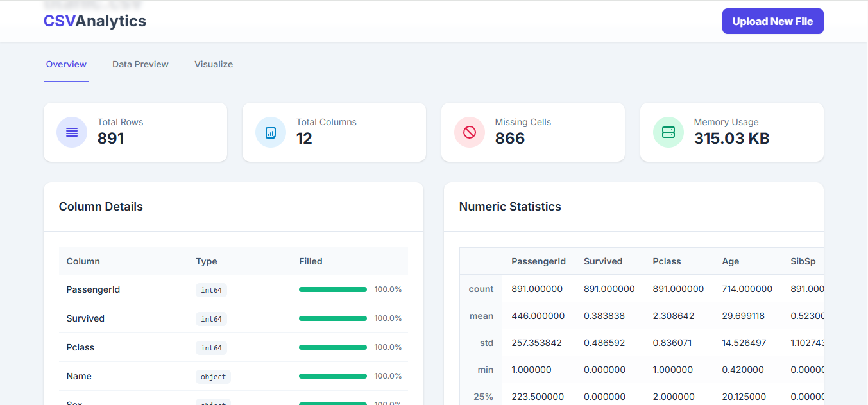Click the PassengerId filled progress bar
This screenshot has height=405, width=868.
tap(333, 289)
